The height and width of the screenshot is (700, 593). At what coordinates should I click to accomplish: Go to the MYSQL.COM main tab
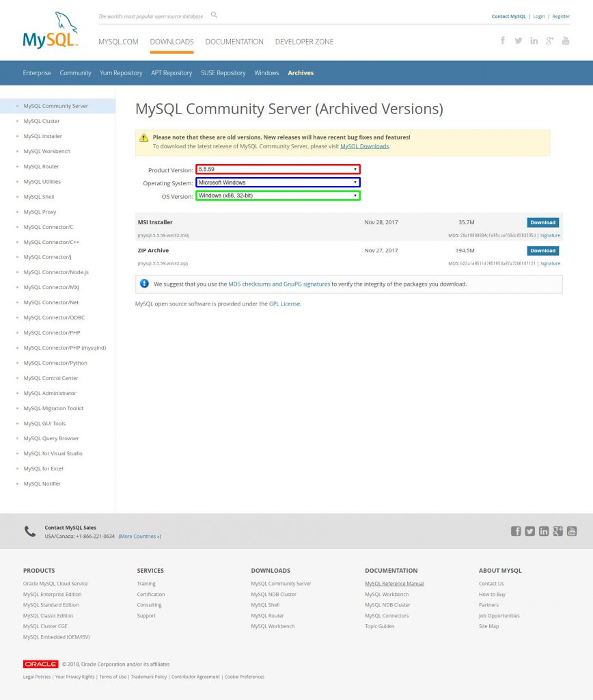(118, 42)
